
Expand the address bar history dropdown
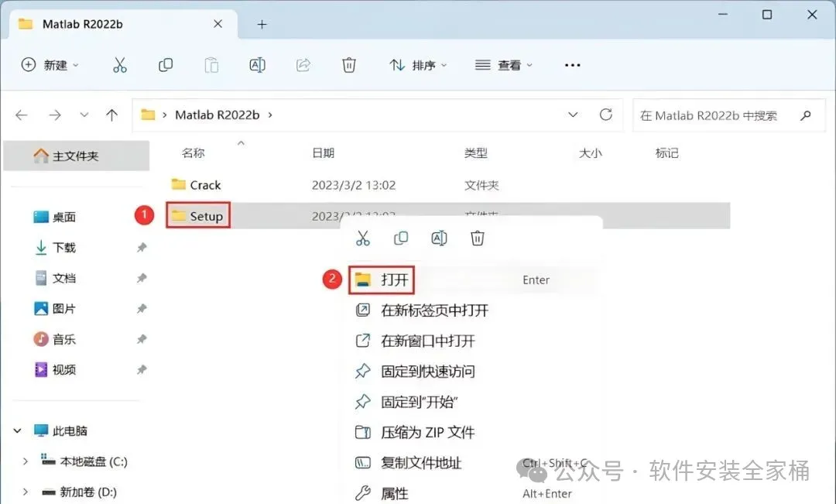coord(573,115)
